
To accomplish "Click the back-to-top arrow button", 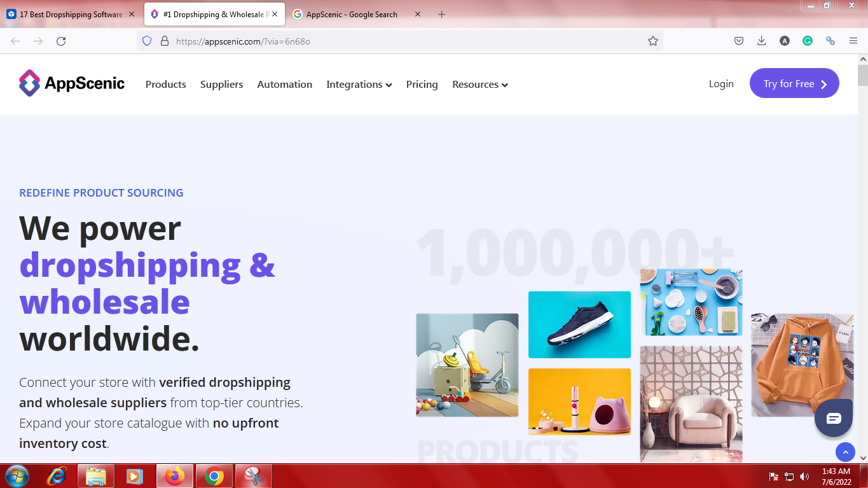I will click(x=845, y=452).
